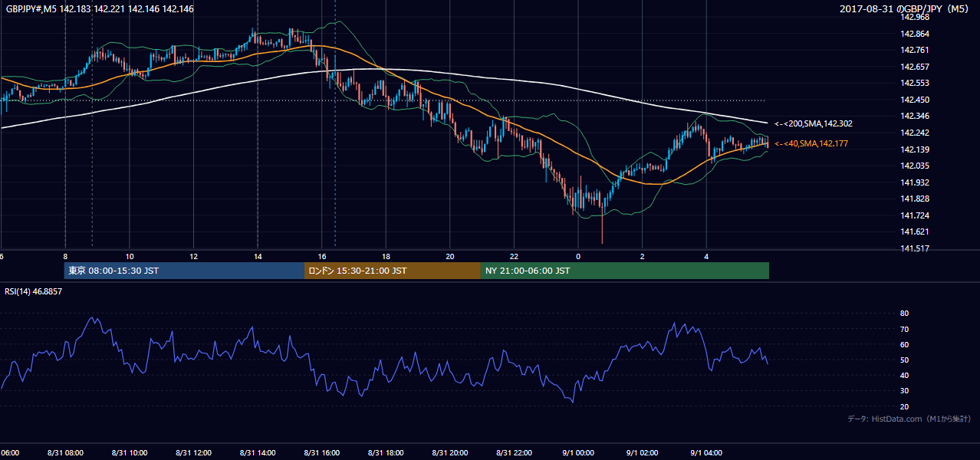This screenshot has height=460, width=980.
Task: Click RSI scale value 40
Action: coord(904,375)
